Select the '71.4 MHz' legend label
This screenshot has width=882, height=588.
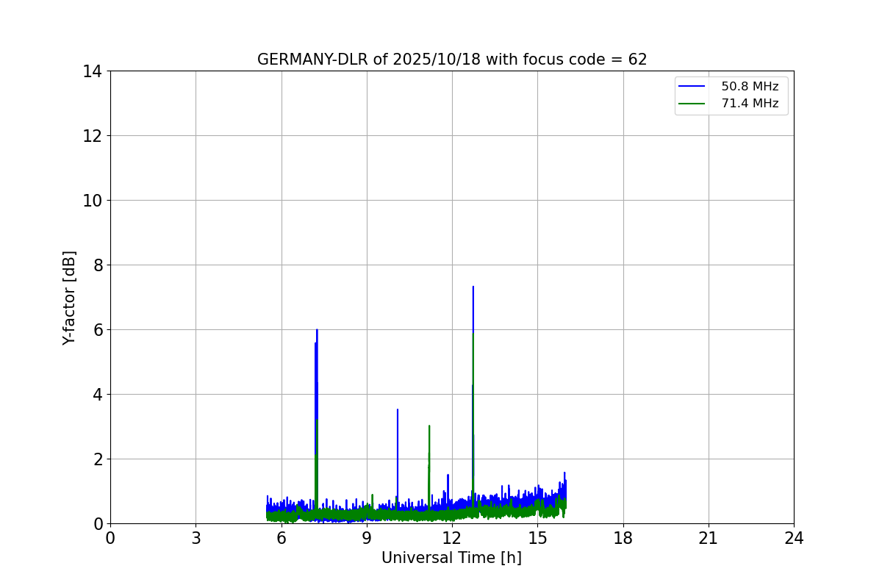tap(750, 104)
